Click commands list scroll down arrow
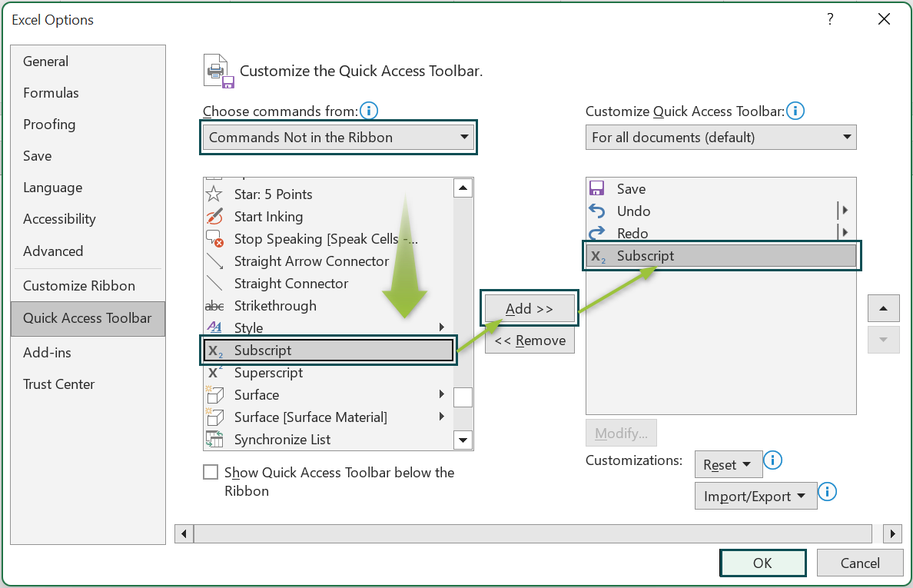The height and width of the screenshot is (588, 913). (x=463, y=440)
